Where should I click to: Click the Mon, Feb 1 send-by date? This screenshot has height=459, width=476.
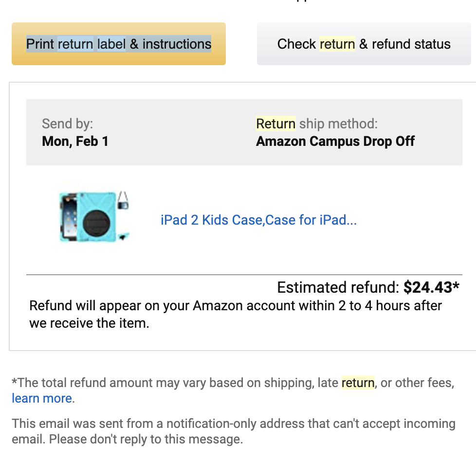pos(75,141)
